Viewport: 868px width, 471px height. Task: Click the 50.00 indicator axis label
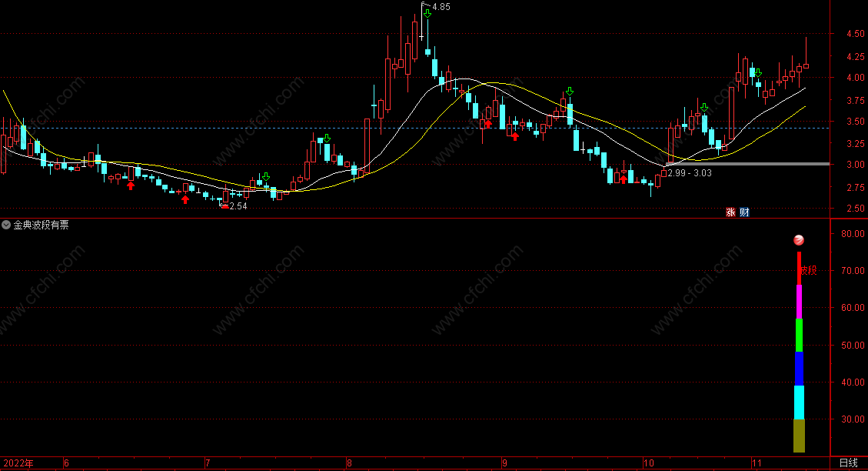tap(853, 346)
